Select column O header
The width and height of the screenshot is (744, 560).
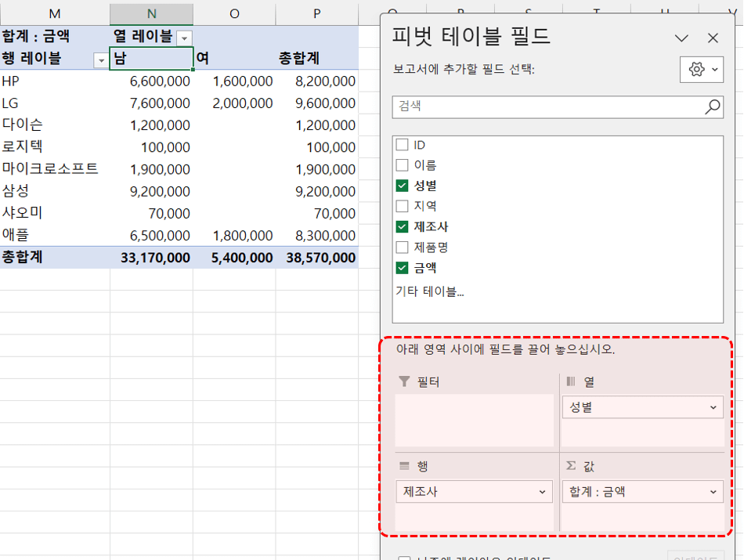click(234, 14)
